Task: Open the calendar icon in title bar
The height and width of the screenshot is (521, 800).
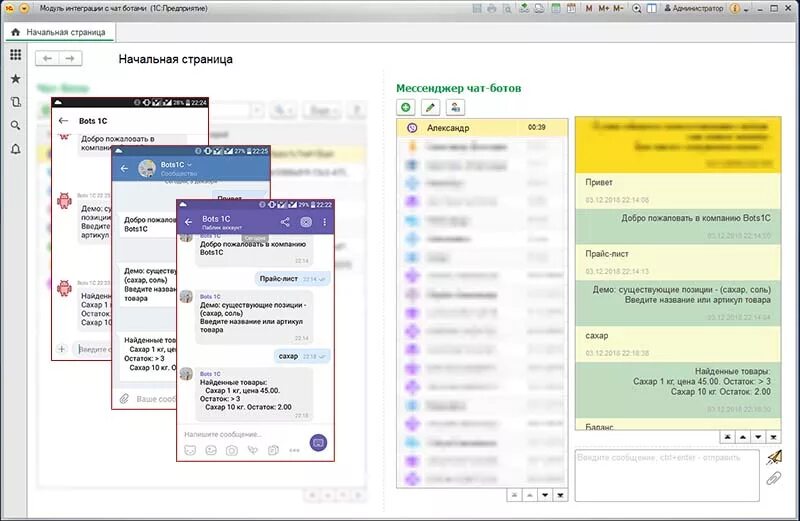Action: (571, 9)
